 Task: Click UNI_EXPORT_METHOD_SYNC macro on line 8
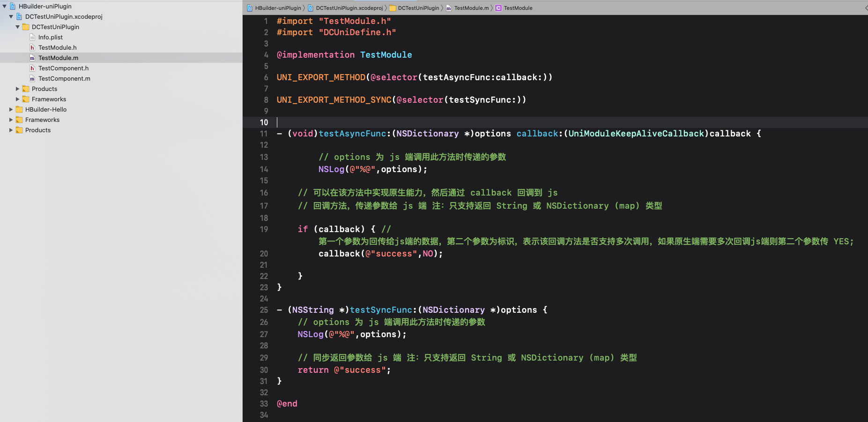click(334, 100)
